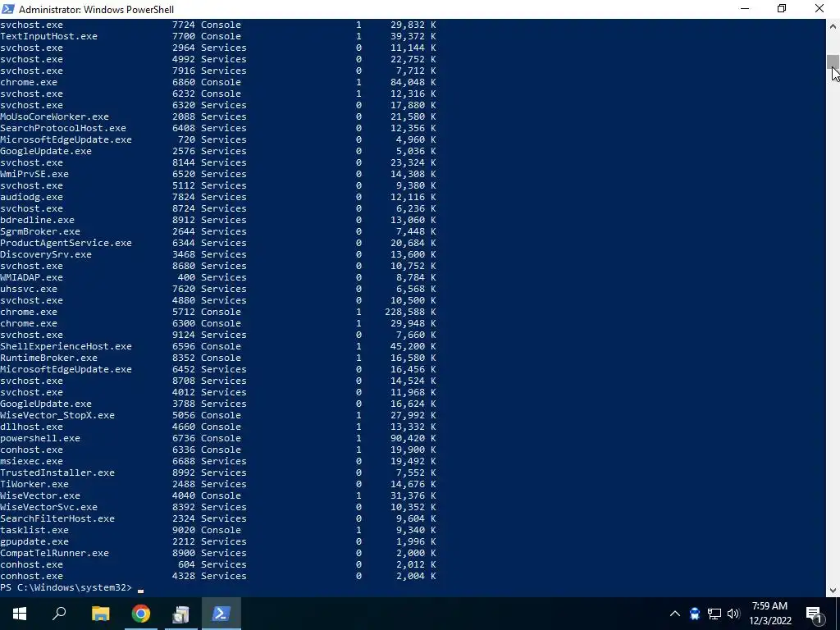The image size is (840, 630).
Task: Click WiseVectorSvc.exe process name
Action: tap(48, 507)
